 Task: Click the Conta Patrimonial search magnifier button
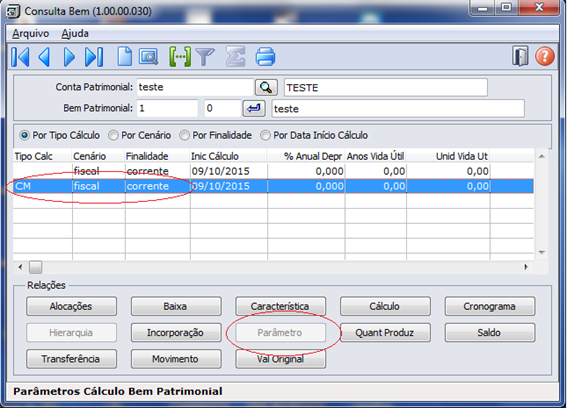[266, 88]
